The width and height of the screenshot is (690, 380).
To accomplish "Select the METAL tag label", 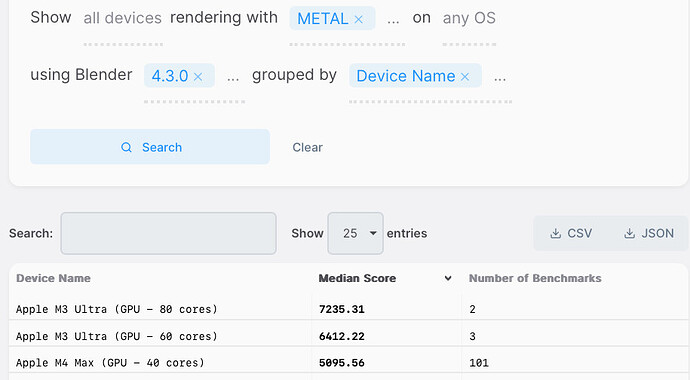I will pos(323,18).
